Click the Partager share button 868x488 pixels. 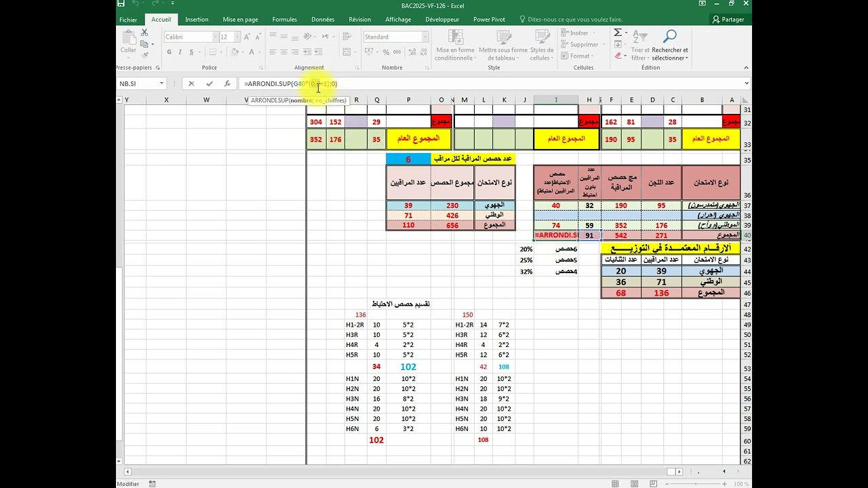click(x=729, y=20)
